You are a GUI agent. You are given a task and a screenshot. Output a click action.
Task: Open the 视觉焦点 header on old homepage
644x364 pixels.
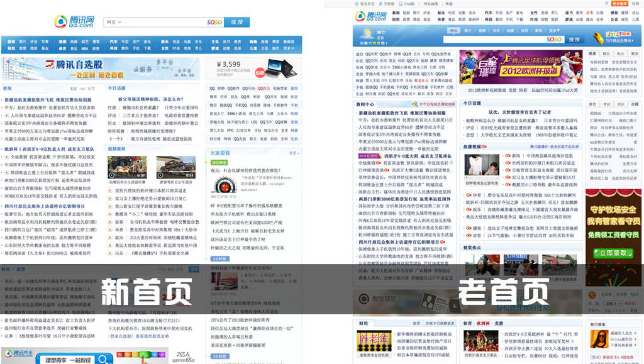click(472, 248)
